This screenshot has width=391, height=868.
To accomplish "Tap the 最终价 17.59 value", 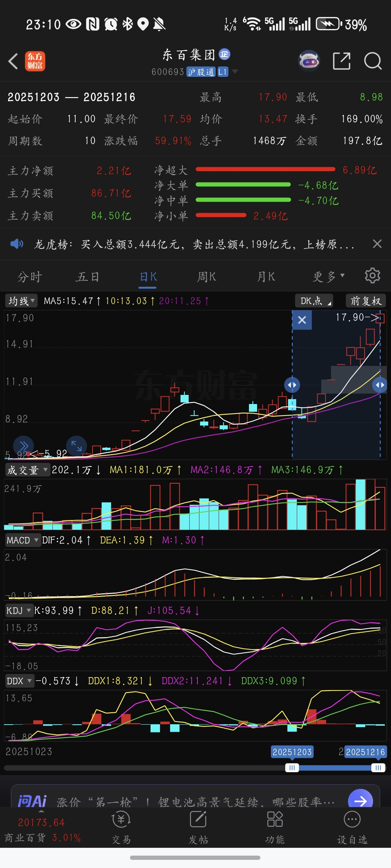I will coord(177,119).
